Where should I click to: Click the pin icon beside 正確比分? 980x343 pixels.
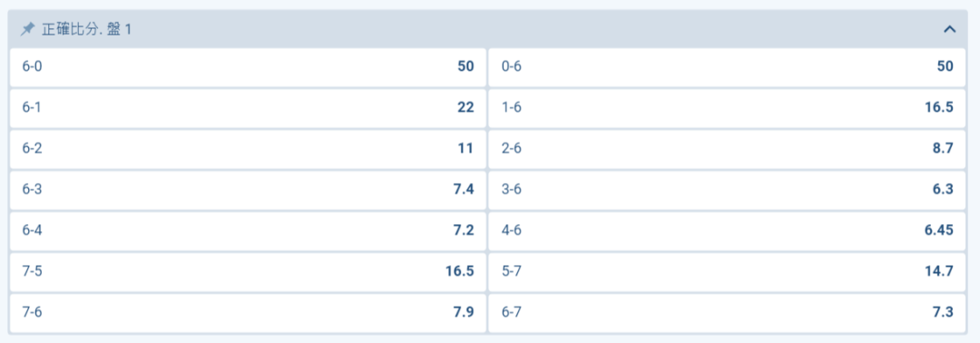[x=27, y=29]
